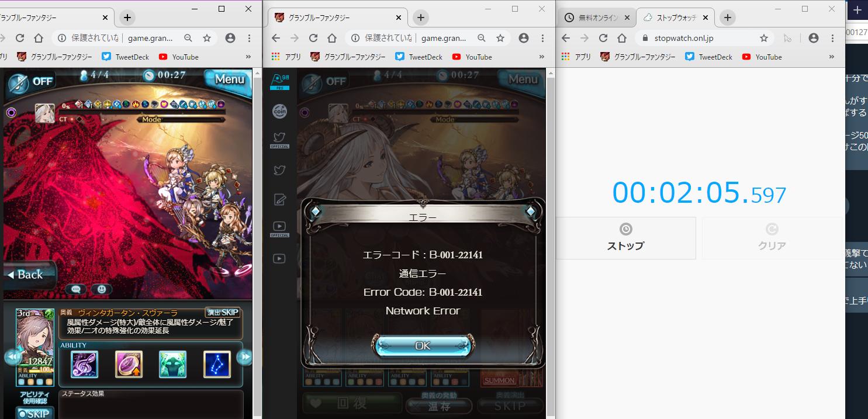Reload the page in the left Chrome window
The image size is (868, 419).
coord(20,38)
